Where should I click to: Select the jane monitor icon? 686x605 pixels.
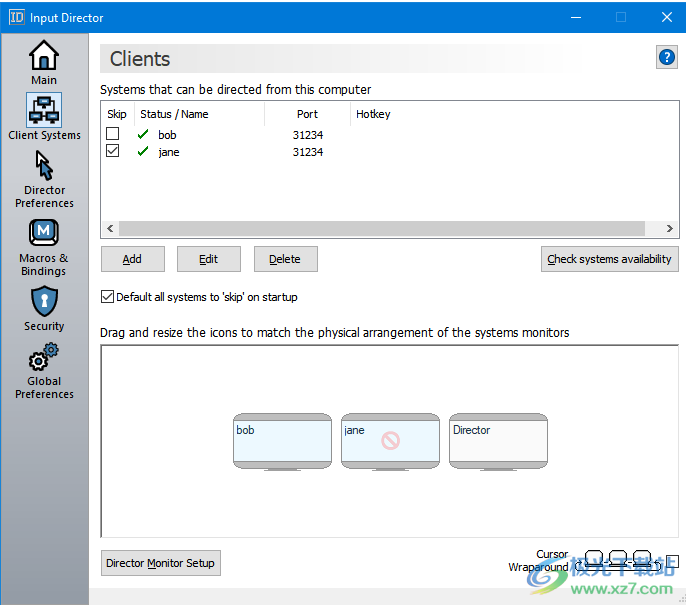click(390, 442)
